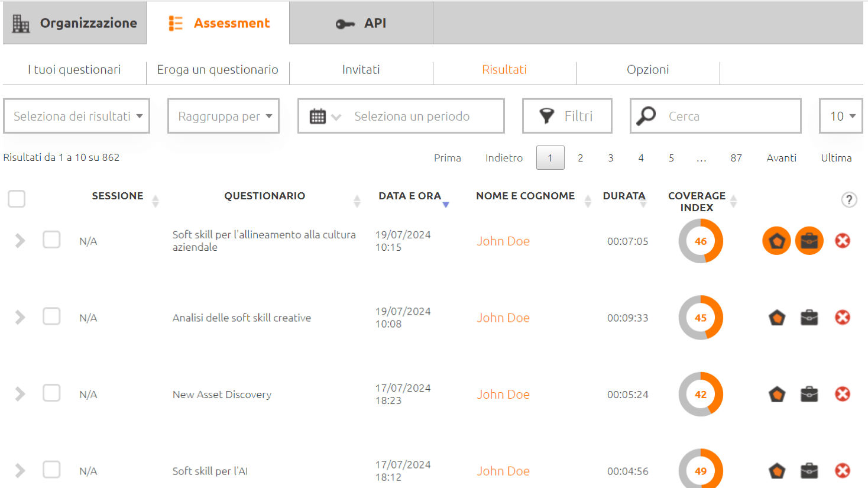Tick the select-all checkbox in header
This screenshot has height=488, width=868.
pyautogui.click(x=17, y=199)
